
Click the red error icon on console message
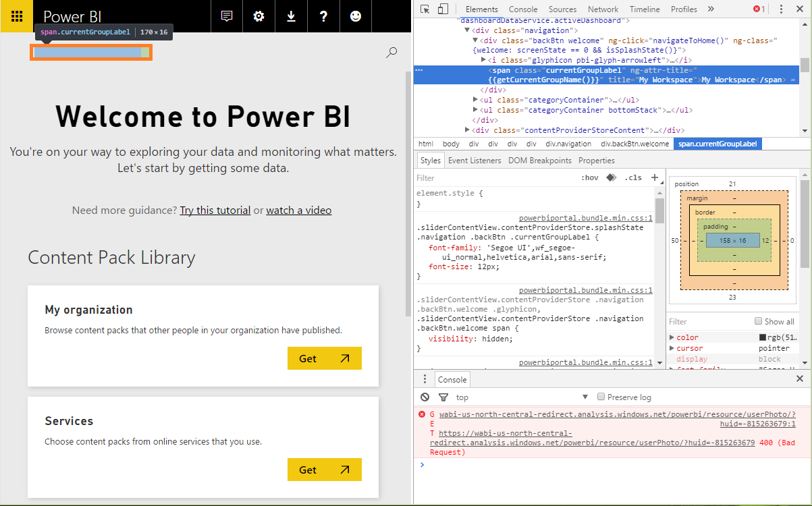tap(422, 414)
